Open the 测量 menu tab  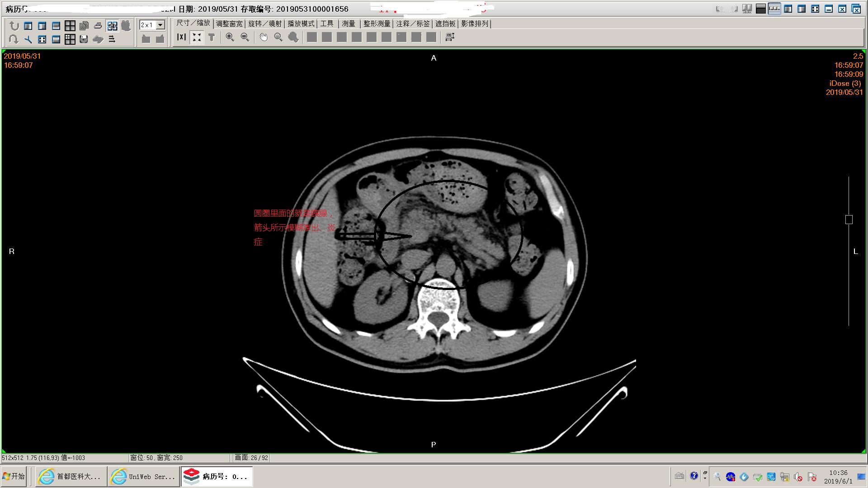[349, 23]
